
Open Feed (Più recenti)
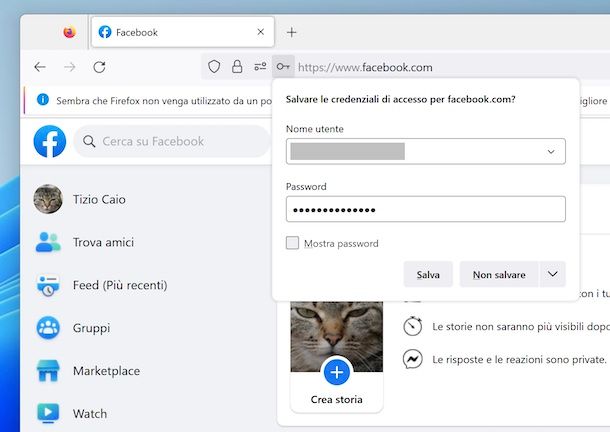point(120,285)
